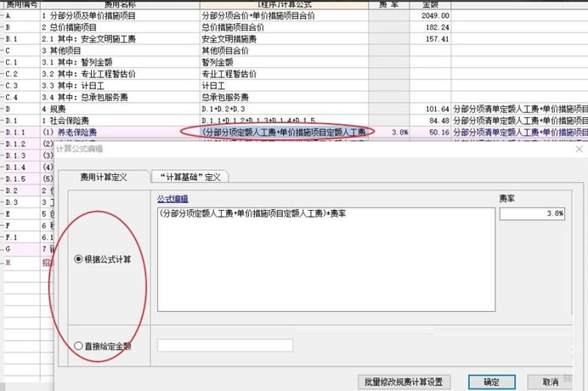
Task: Select the 养老保险费 name cell
Action: [x=120, y=132]
